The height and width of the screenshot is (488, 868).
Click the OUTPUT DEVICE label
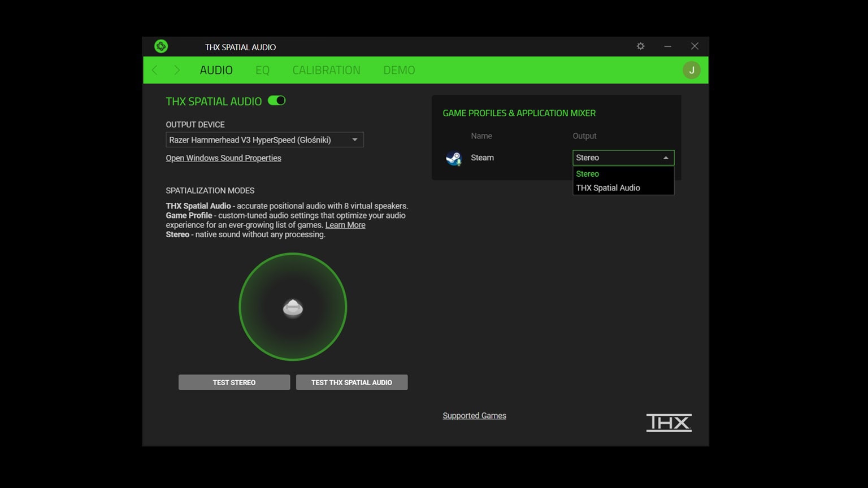[x=195, y=124]
